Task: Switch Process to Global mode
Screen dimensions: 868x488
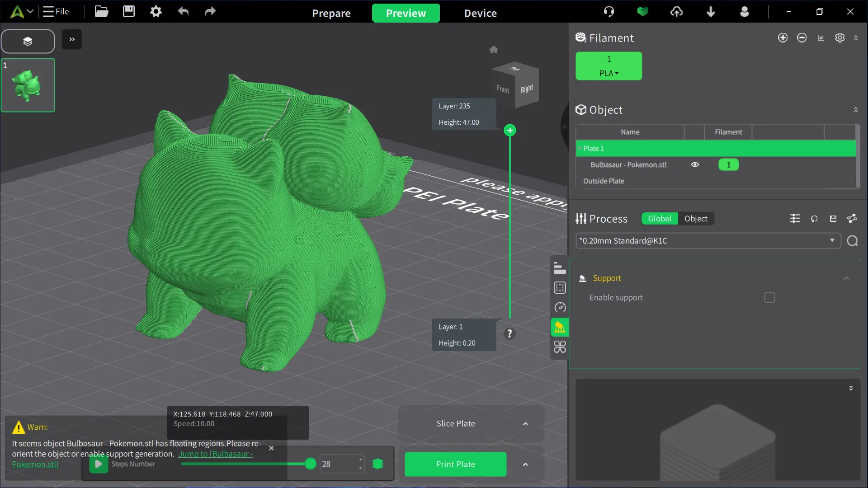Action: (x=660, y=219)
